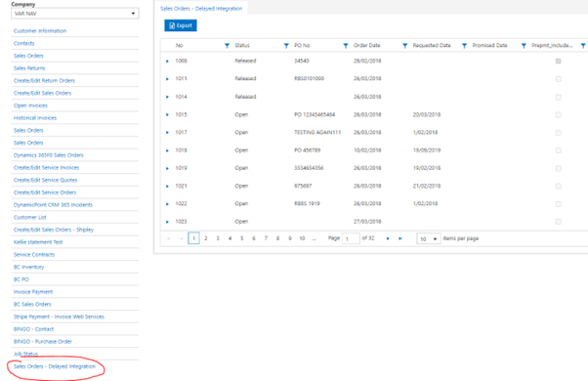Expand row for order 1018

click(x=167, y=150)
